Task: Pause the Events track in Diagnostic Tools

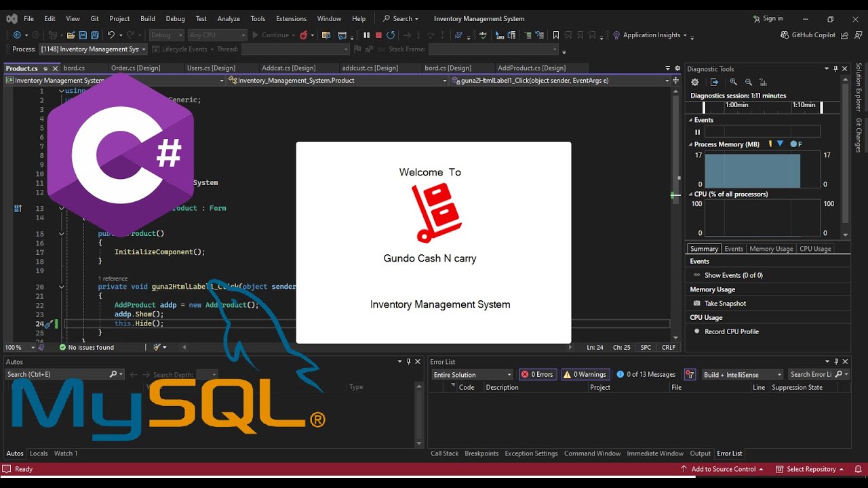Action: point(697,132)
